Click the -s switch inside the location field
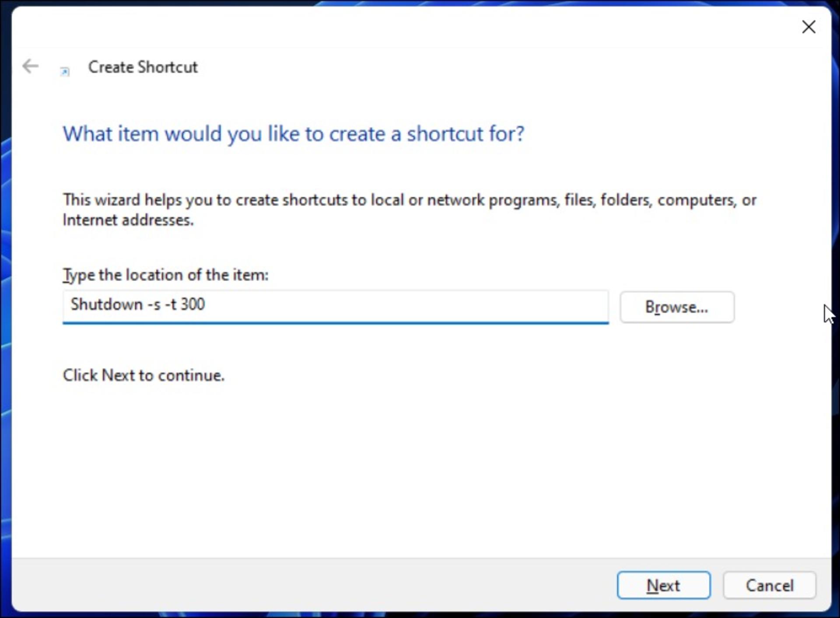This screenshot has height=618, width=840. pos(154,304)
